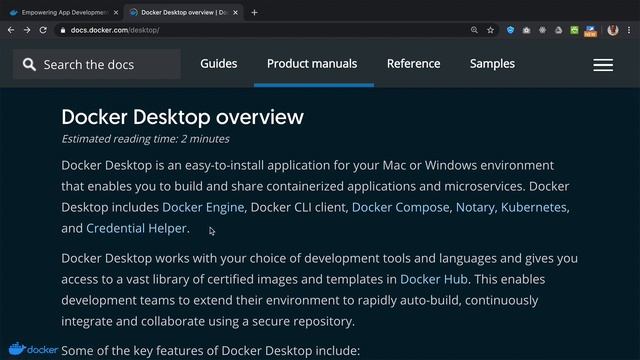Open the Reference section
Viewport: 640px width, 360px height.
click(413, 64)
